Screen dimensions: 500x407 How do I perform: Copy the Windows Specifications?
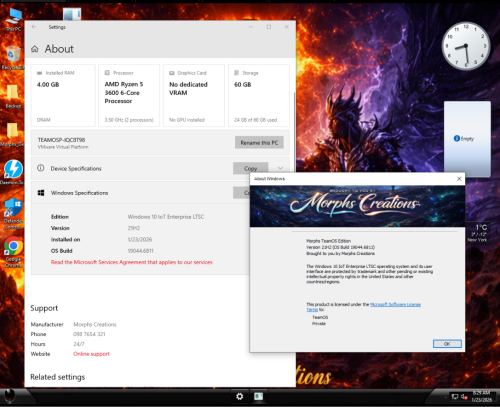pyautogui.click(x=242, y=193)
